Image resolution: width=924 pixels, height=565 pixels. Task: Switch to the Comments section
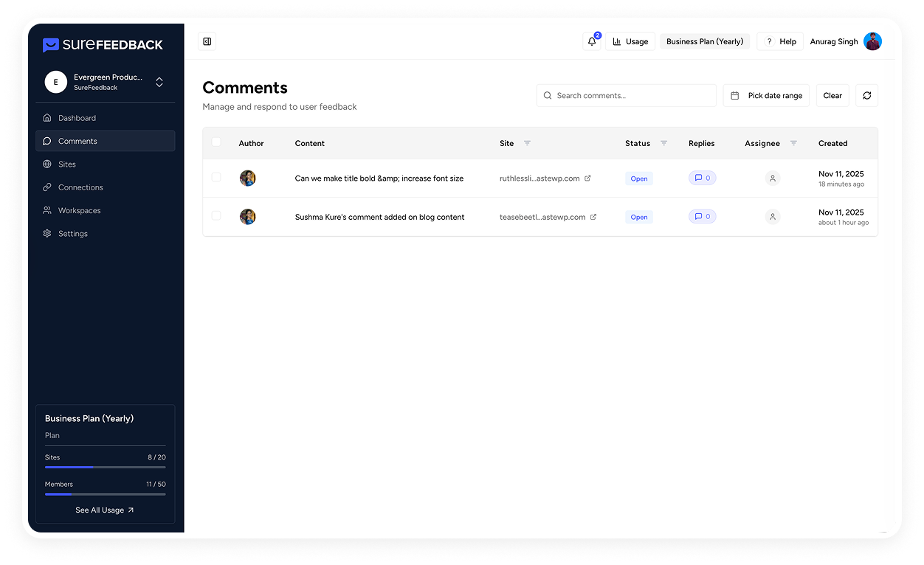coord(77,141)
